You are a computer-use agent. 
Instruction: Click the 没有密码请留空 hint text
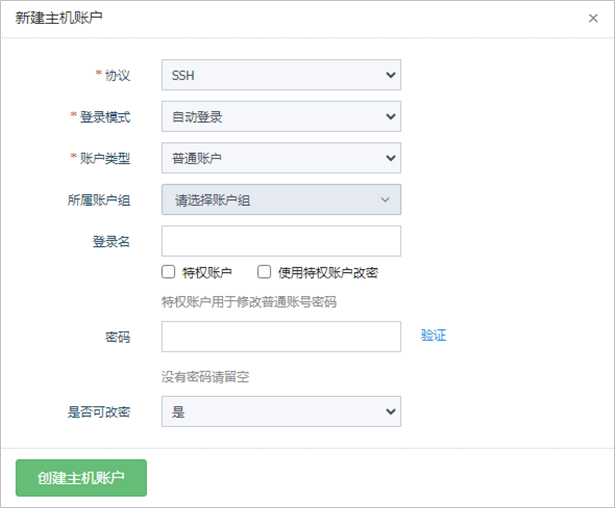205,377
